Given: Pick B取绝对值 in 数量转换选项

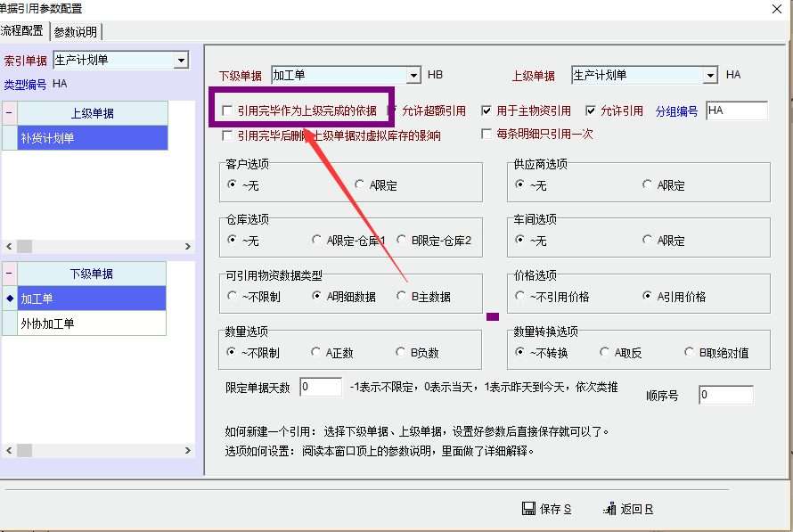Looking at the screenshot, I should click(690, 353).
